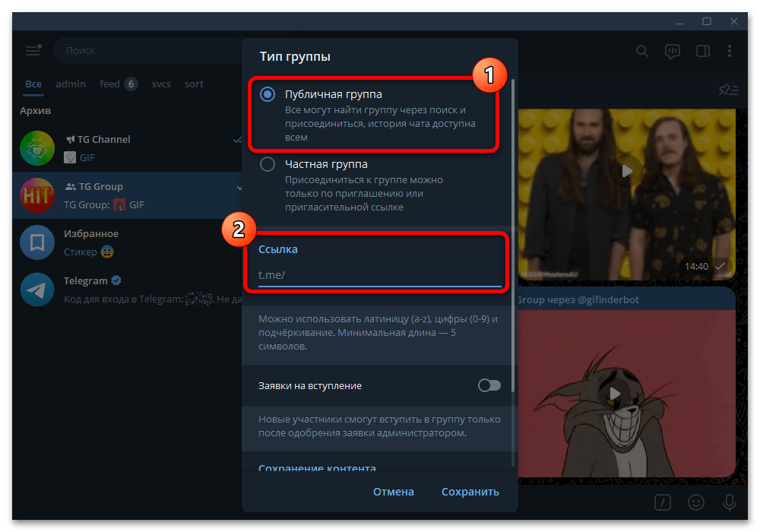Click the 14:40 message timestamp
Viewport: 760px width, 532px height.
coord(696,267)
